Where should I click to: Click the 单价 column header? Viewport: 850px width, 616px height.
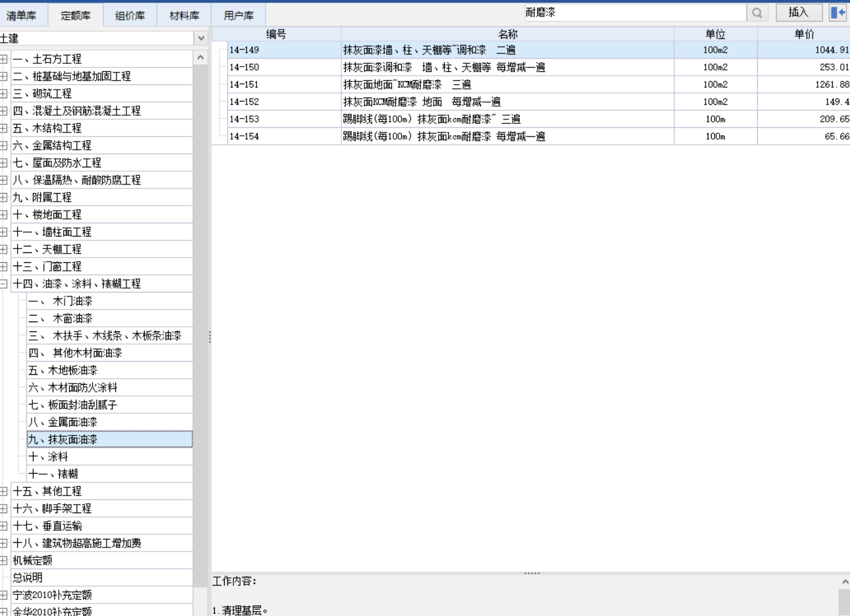click(x=804, y=34)
